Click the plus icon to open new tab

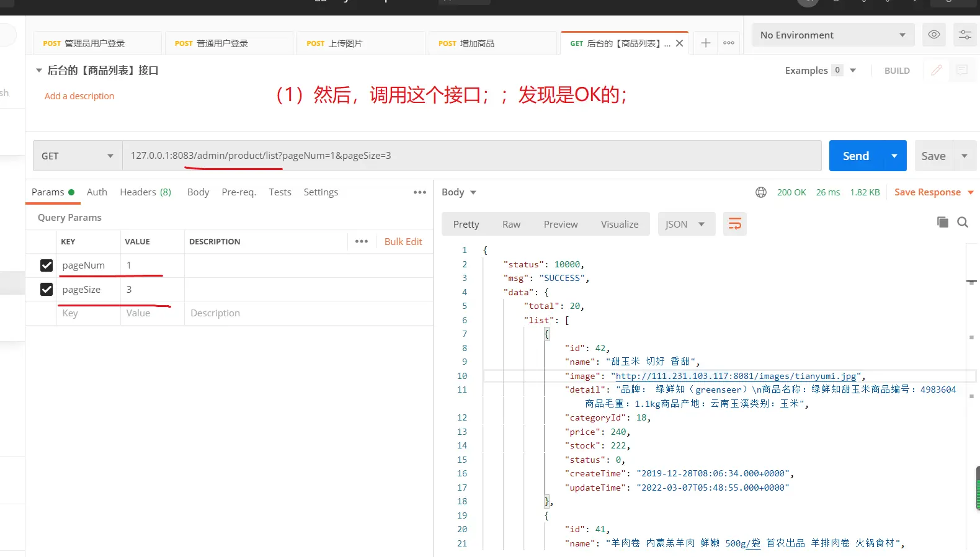[705, 43]
